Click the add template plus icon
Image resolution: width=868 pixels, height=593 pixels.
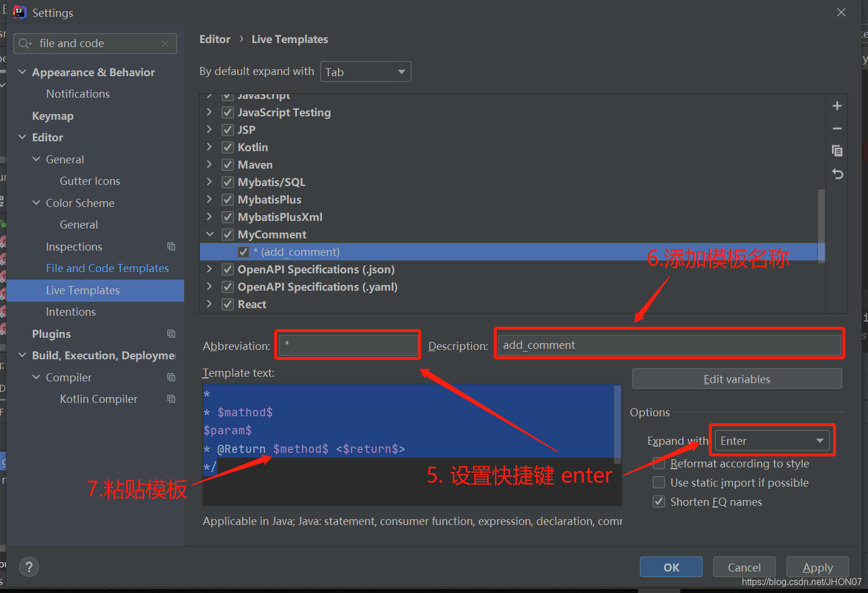click(x=837, y=106)
